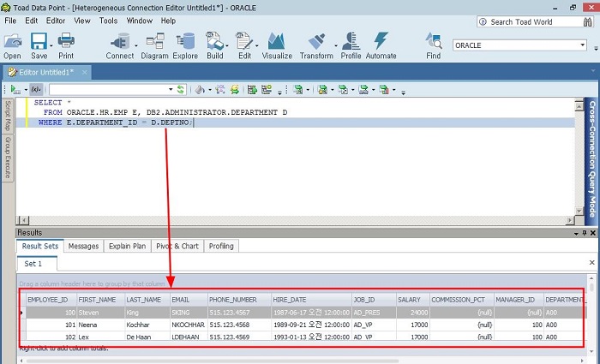The height and width of the screenshot is (364, 600).
Task: Click the Connect plug icon
Action: [x=119, y=41]
